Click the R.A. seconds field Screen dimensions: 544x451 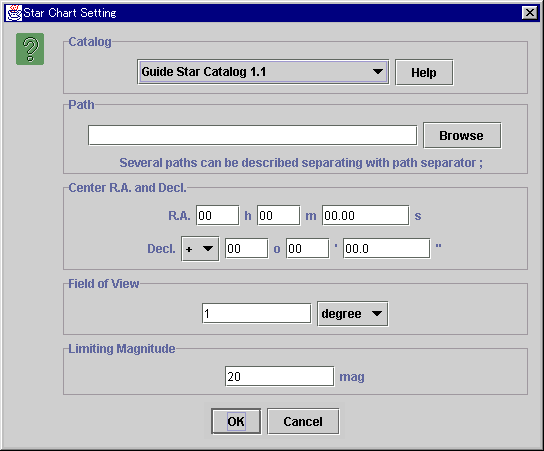(x=366, y=215)
